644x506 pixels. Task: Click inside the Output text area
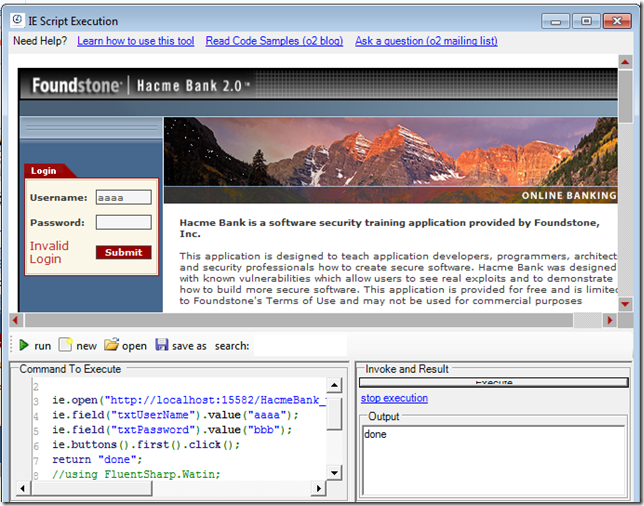click(x=494, y=460)
